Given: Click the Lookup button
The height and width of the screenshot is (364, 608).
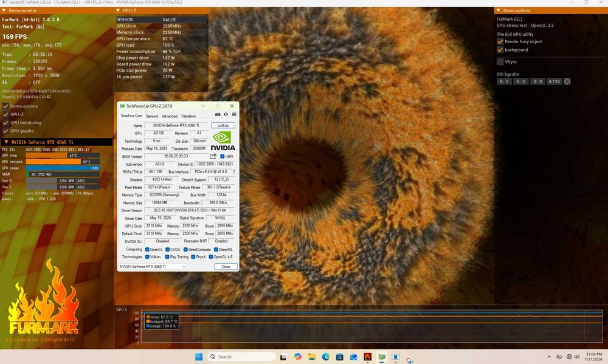Looking at the screenshot, I should pyautogui.click(x=223, y=125).
